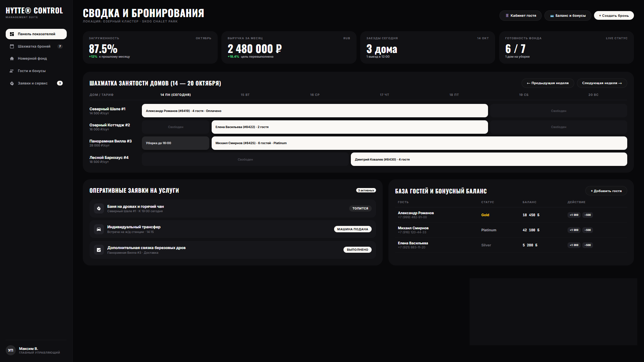Viewport: 644px width, 362px height.
Task: Deduct −500 bonus from Михаил Смирнов
Action: coord(588,230)
